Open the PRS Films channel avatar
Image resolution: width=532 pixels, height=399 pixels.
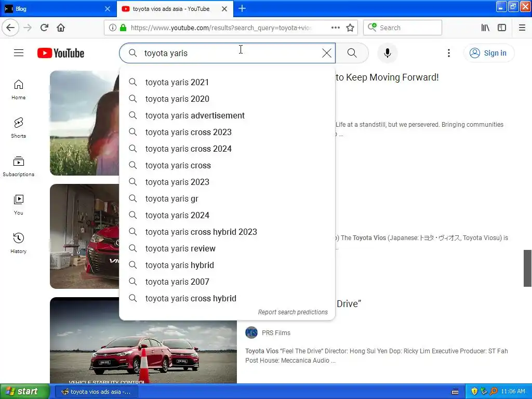251,332
